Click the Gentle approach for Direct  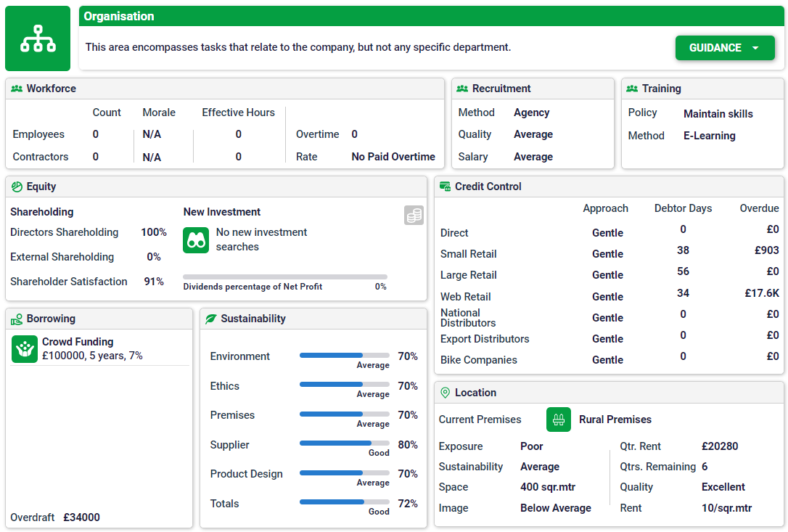tap(607, 233)
